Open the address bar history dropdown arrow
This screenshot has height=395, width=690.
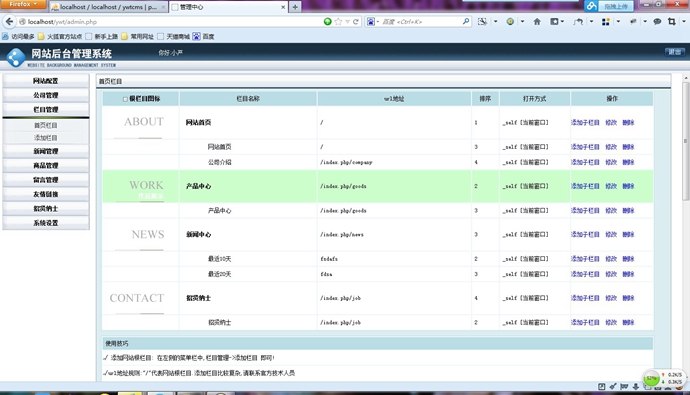click(347, 22)
